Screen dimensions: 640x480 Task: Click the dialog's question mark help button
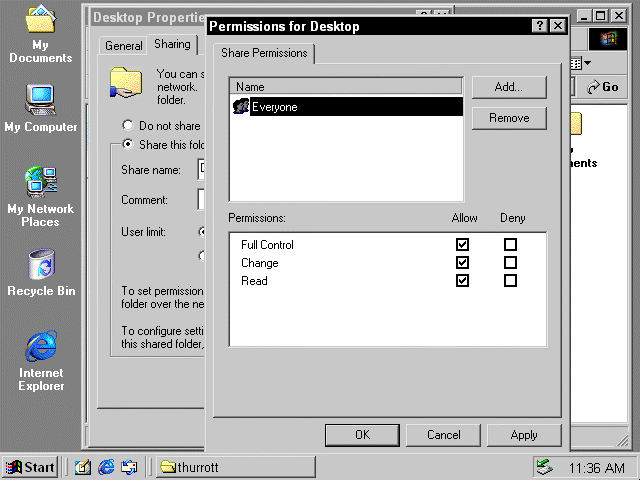tap(540, 26)
